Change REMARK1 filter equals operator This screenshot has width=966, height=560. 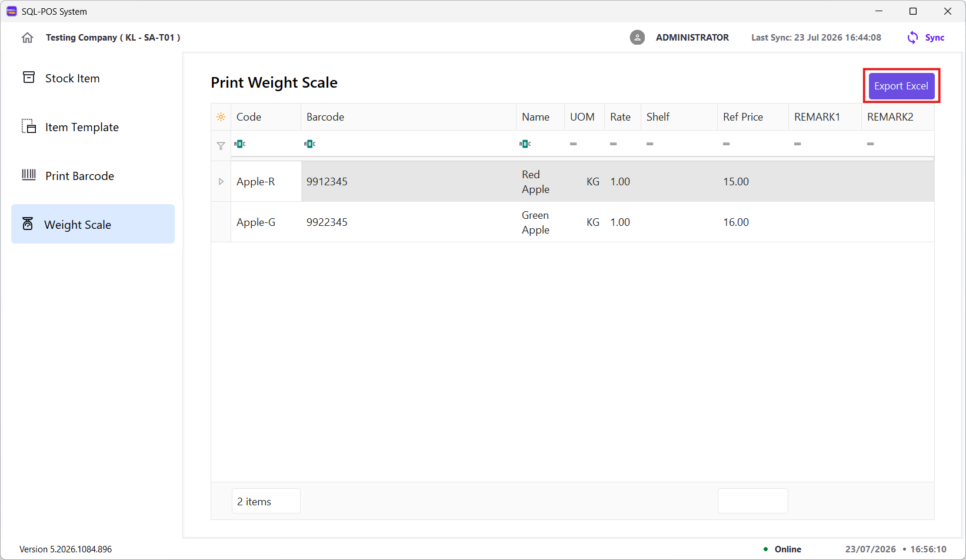pos(798,144)
